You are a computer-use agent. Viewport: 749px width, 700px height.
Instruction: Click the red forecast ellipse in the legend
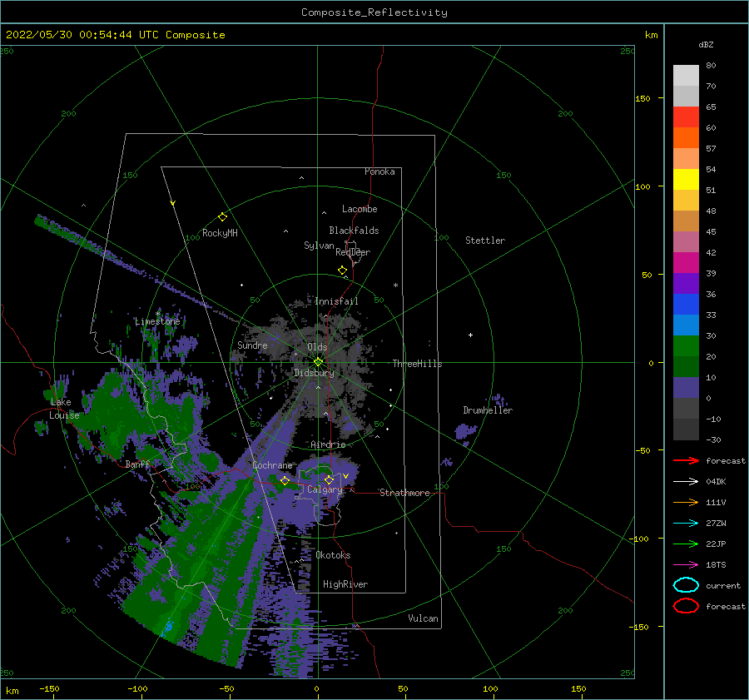[x=686, y=606]
